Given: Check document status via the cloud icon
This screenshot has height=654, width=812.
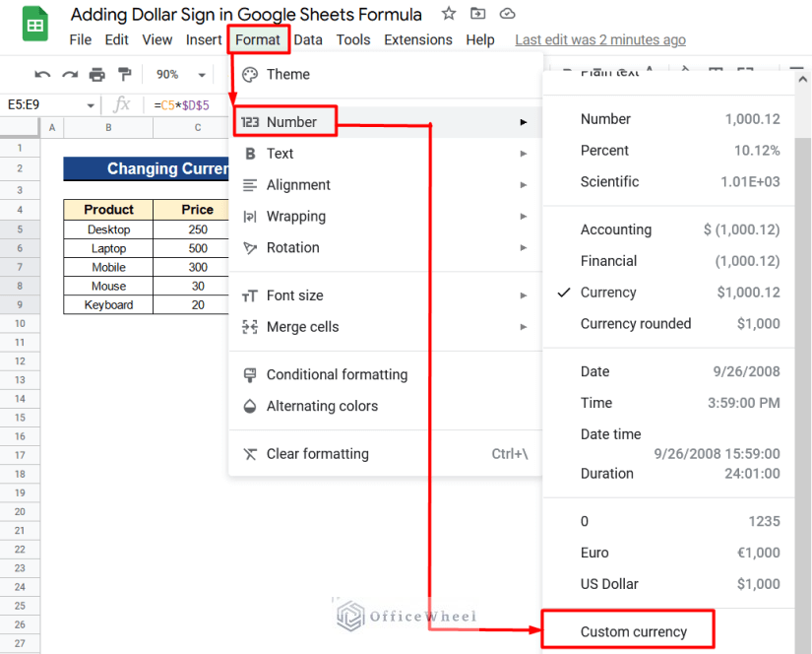Looking at the screenshot, I should [x=507, y=14].
